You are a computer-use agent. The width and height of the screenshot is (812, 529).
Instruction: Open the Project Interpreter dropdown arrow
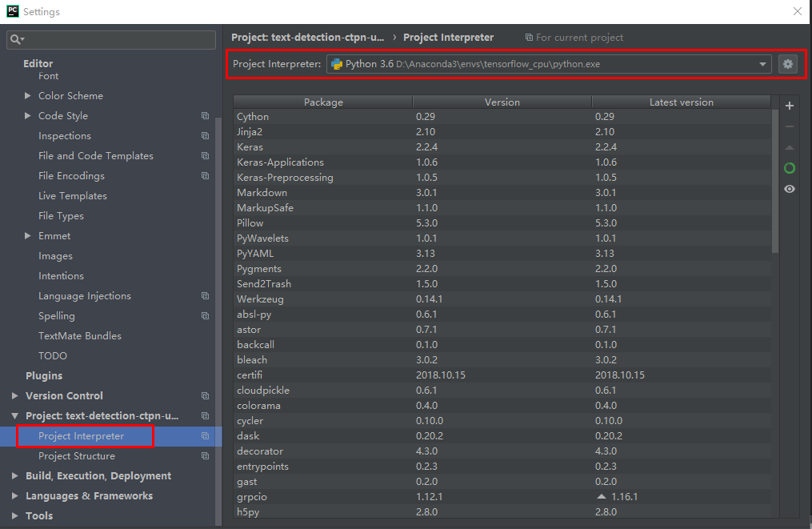click(762, 64)
